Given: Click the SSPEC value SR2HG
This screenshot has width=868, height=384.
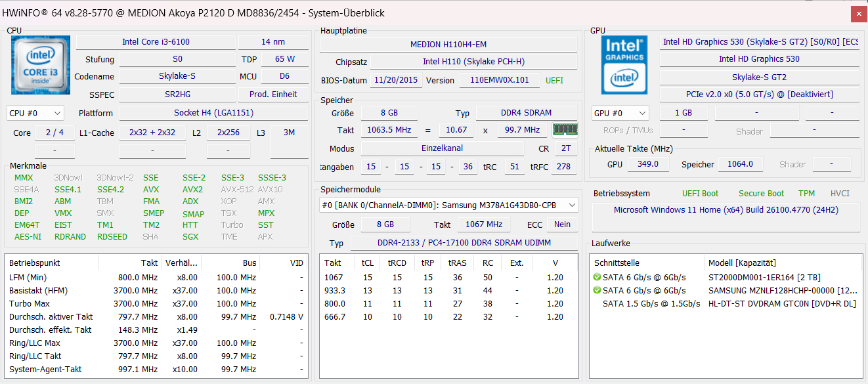Looking at the screenshot, I should pos(177,95).
